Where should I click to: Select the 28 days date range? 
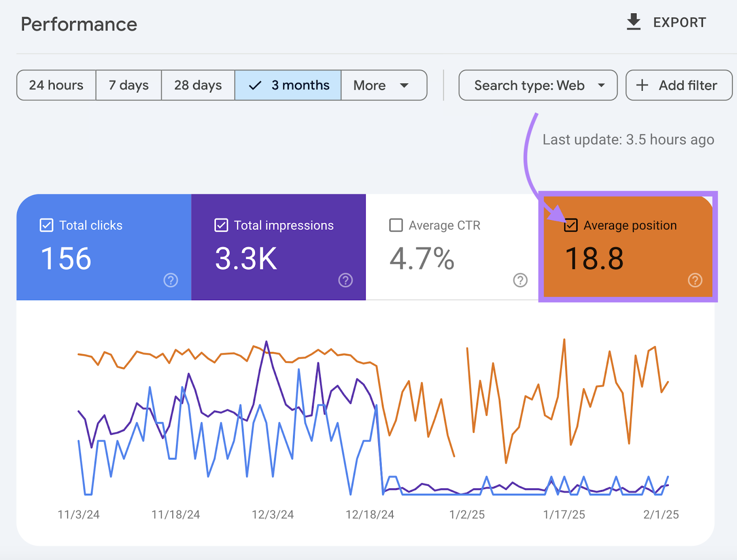click(x=197, y=85)
